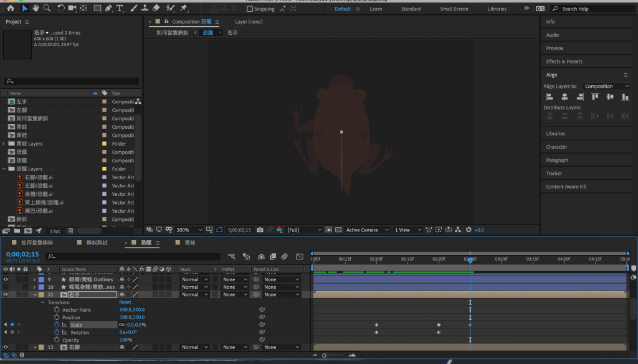This screenshot has height=364, width=638.
Task: Select the Clone Stamp tool
Action: (145, 9)
